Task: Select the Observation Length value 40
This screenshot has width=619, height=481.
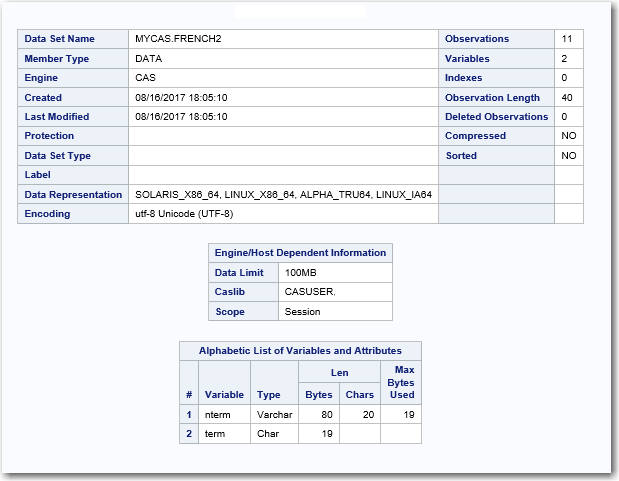Action: coord(567,98)
